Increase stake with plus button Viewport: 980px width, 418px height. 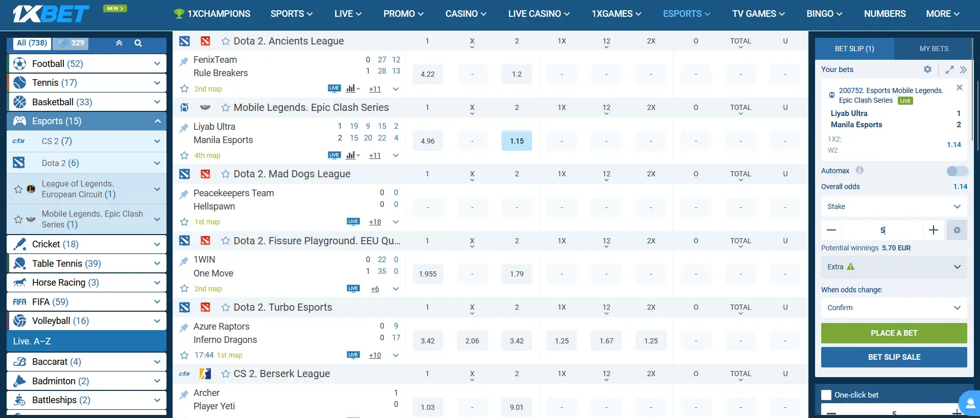(934, 230)
